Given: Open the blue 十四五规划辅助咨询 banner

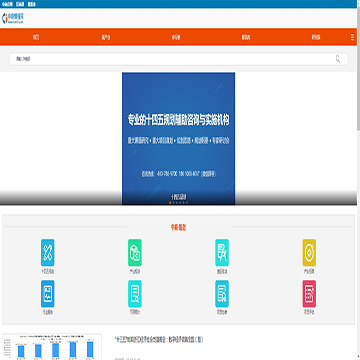Looking at the screenshot, I should [178, 138].
